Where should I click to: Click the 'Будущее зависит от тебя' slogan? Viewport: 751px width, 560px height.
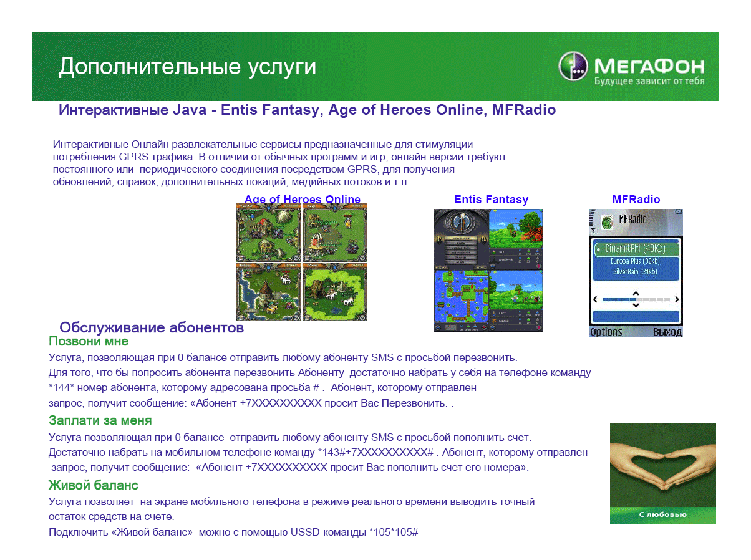(x=649, y=81)
